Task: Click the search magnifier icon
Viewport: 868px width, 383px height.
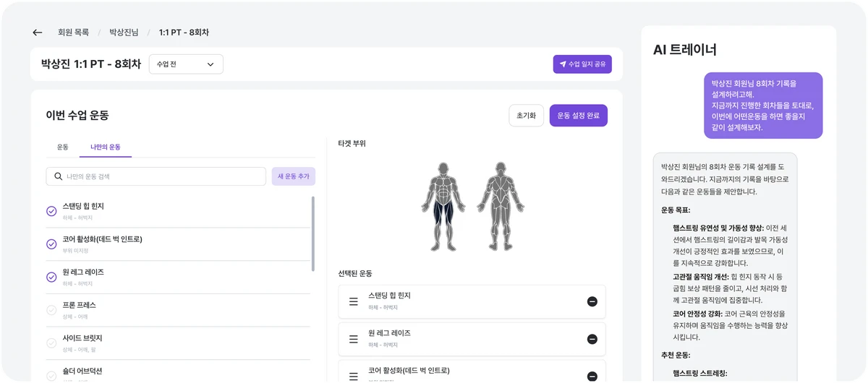Action: click(58, 176)
